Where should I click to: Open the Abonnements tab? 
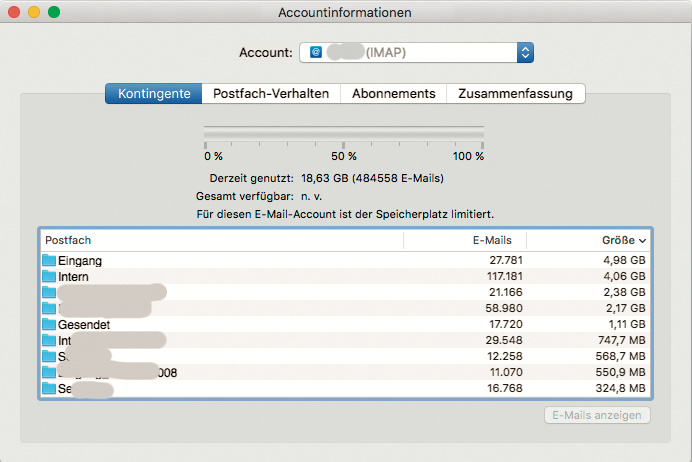pos(393,93)
